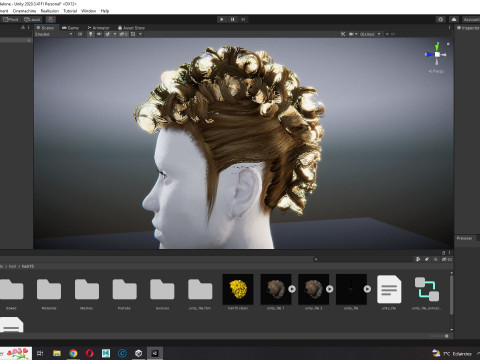Click the blue Z axis cone of the gizmo

[429, 54]
